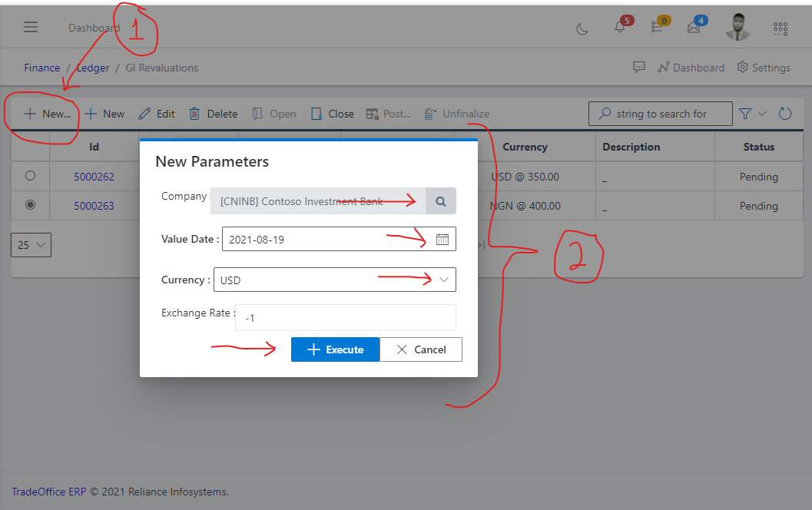Open notifications via the bell icon

pyautogui.click(x=620, y=28)
